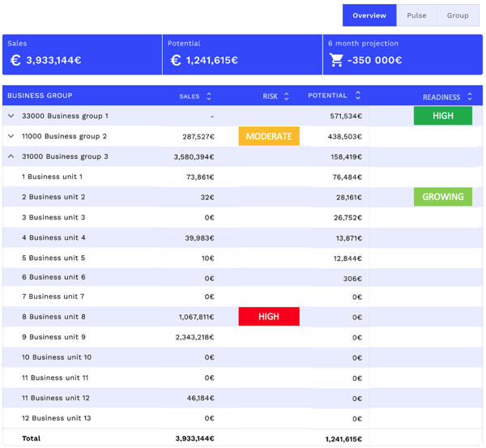Click the MODERATE risk badge

pyautogui.click(x=269, y=136)
